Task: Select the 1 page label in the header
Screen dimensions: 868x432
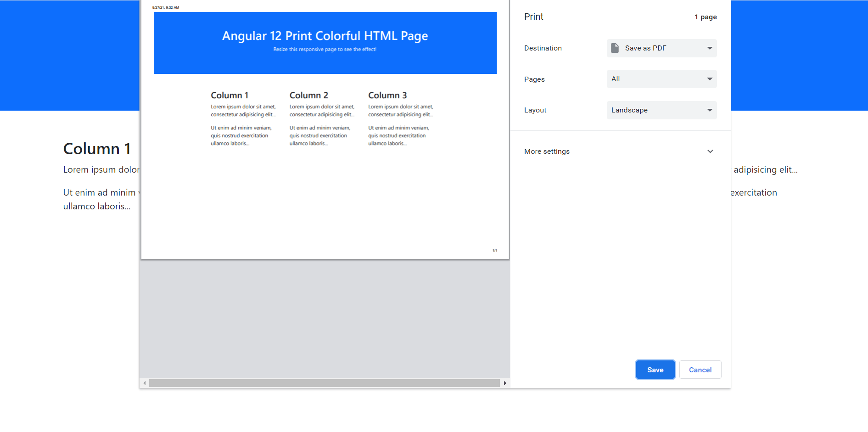Action: click(x=706, y=17)
